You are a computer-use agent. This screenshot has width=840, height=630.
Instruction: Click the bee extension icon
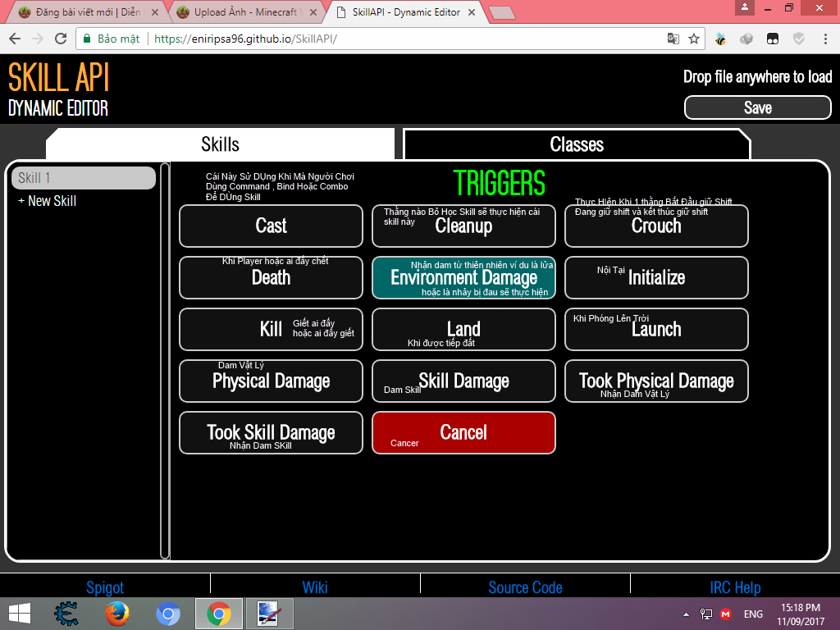pyautogui.click(x=720, y=39)
